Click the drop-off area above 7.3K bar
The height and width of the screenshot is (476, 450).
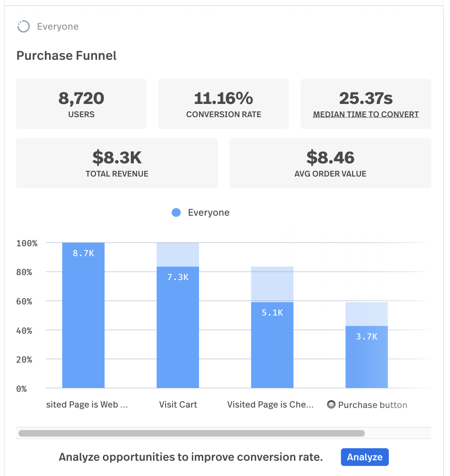[x=178, y=254]
